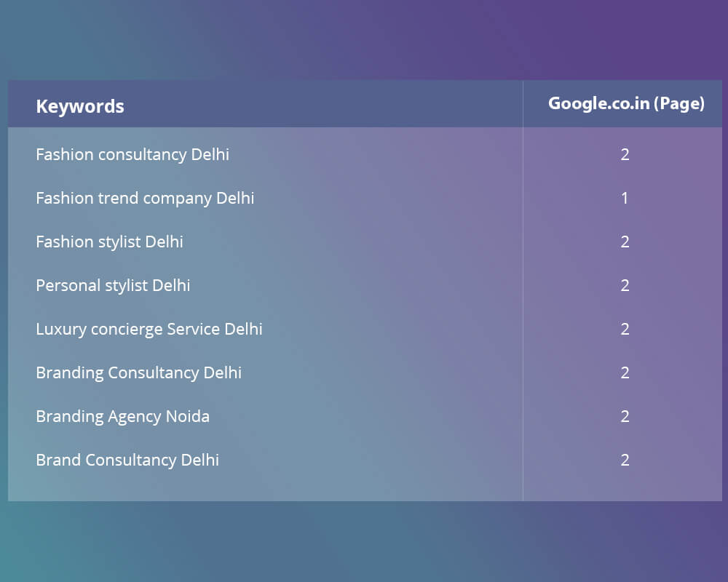
Task: Click page rank for Fashion stylist Delhi
Action: pos(625,242)
